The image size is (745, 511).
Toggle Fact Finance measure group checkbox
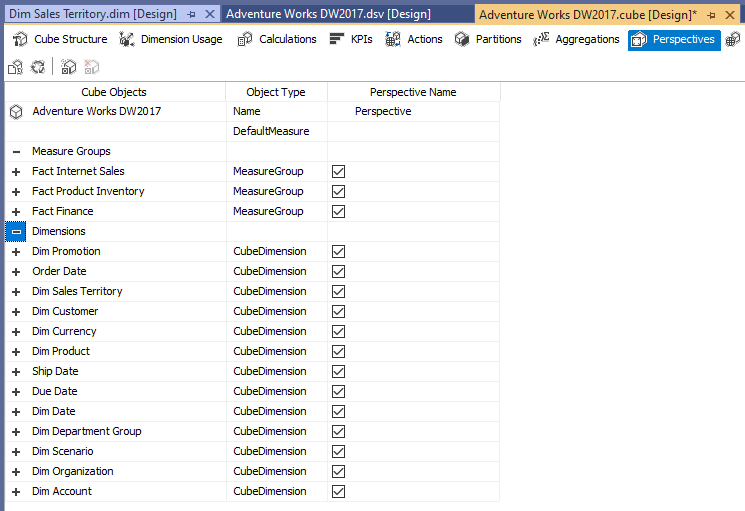coord(338,211)
